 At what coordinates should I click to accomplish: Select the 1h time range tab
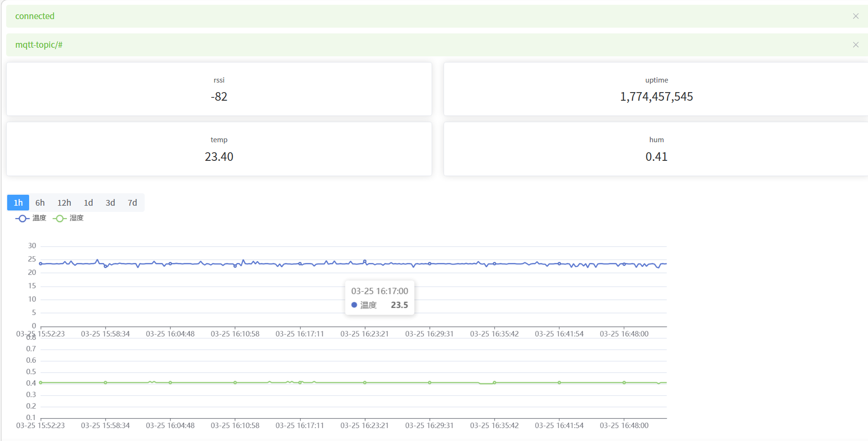pos(18,203)
